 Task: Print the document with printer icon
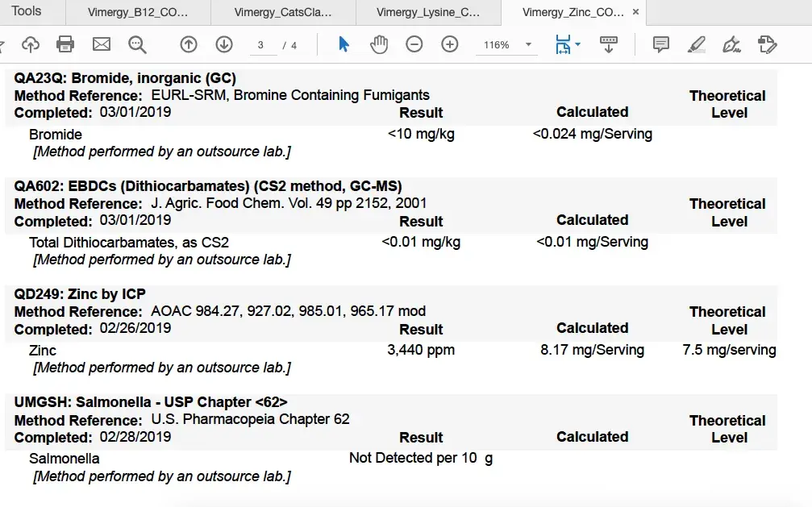tap(65, 45)
